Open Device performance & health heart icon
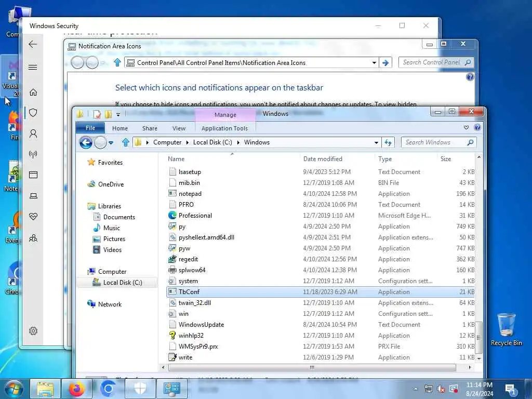The image size is (532, 399). pyautogui.click(x=33, y=217)
